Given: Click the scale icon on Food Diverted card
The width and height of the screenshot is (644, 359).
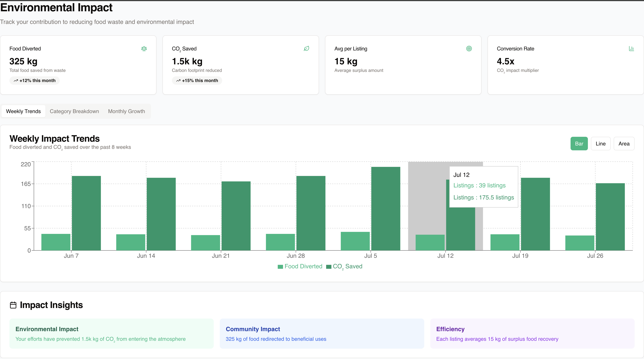Looking at the screenshot, I should click(x=144, y=49).
